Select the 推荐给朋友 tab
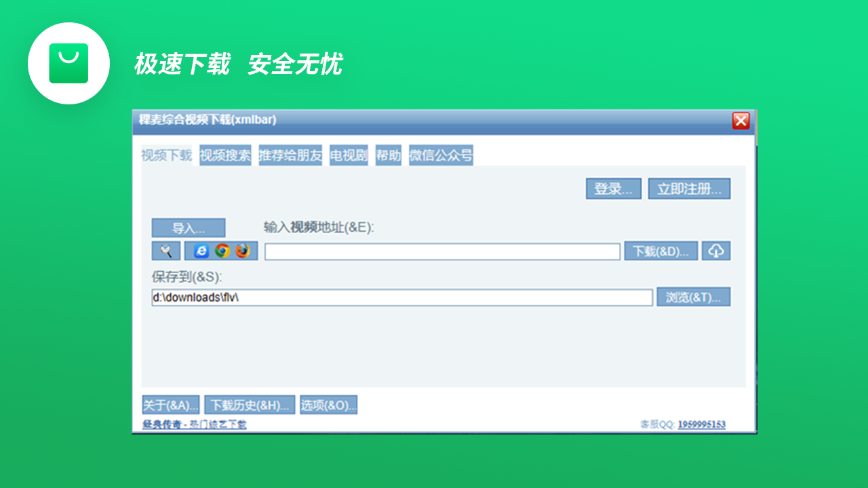The image size is (868, 488). pos(290,155)
